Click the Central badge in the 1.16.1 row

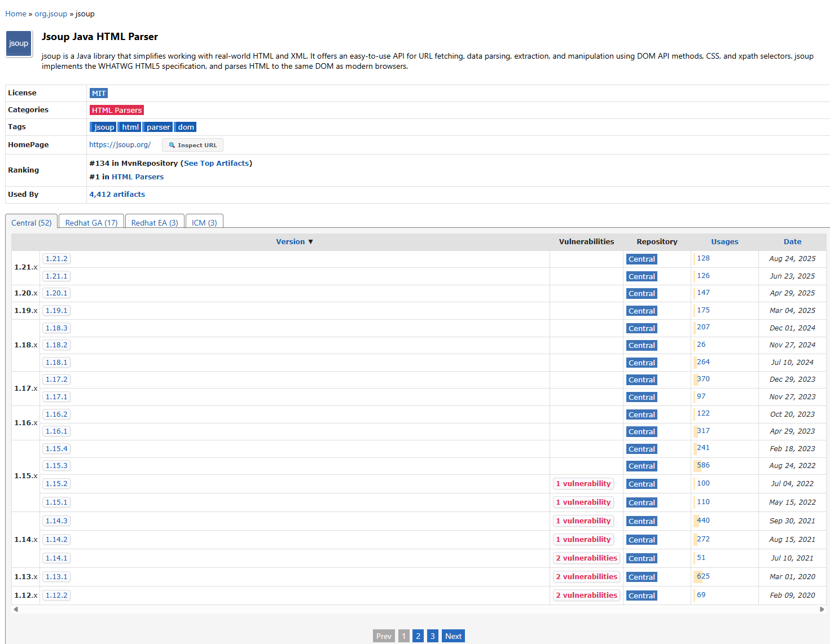tap(642, 432)
